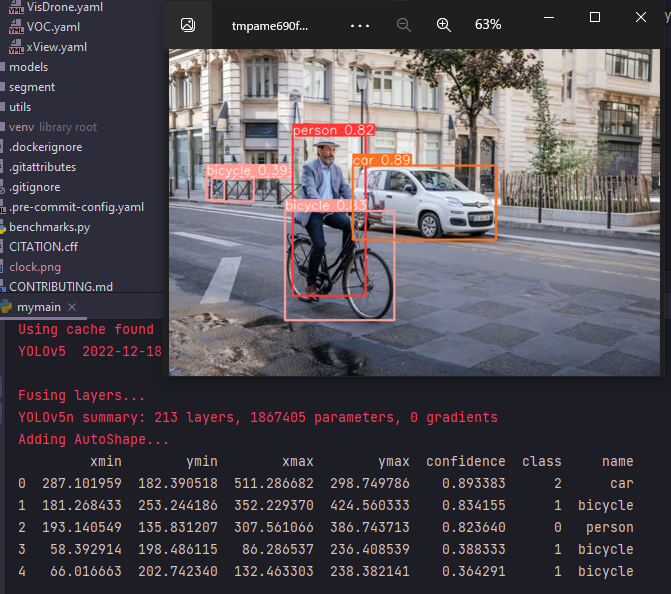Click the YML icon beside VOC.yaml

pos(16,27)
